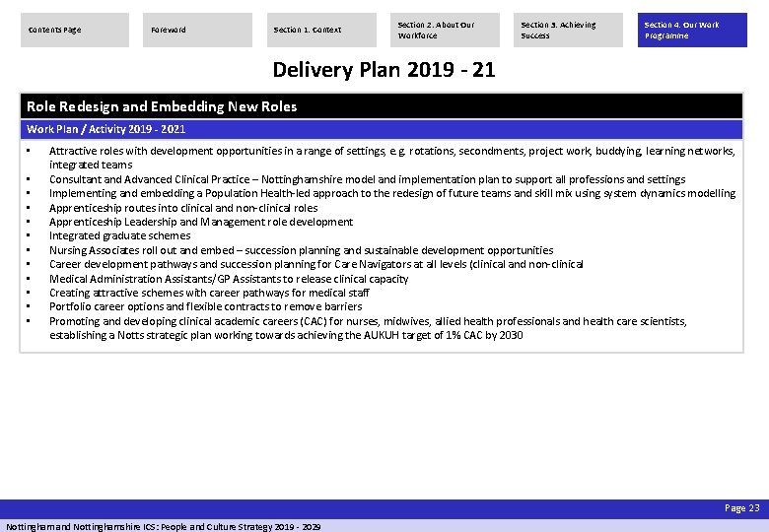Select Section 4. Our Work Programme tab
769x532 pixels.
pos(692,30)
